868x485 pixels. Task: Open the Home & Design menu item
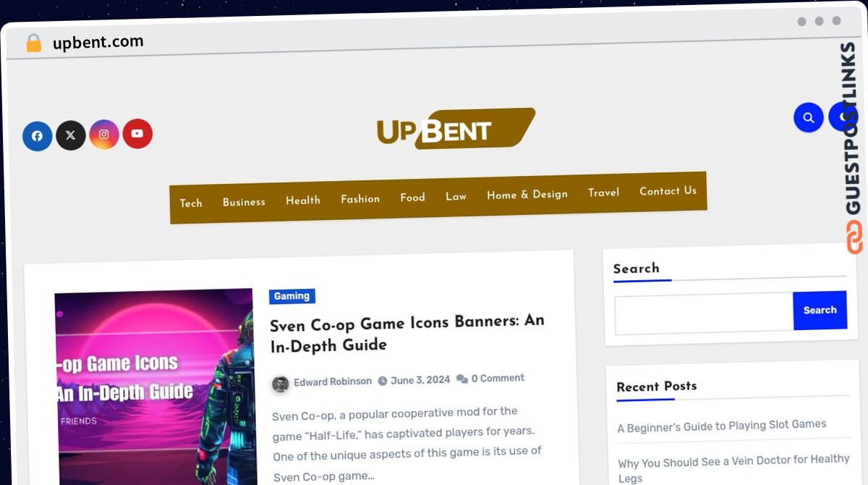pos(527,195)
